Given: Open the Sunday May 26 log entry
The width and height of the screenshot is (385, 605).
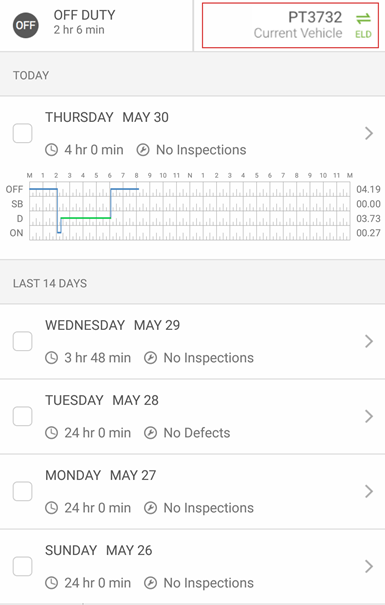Looking at the screenshot, I should (x=192, y=566).
